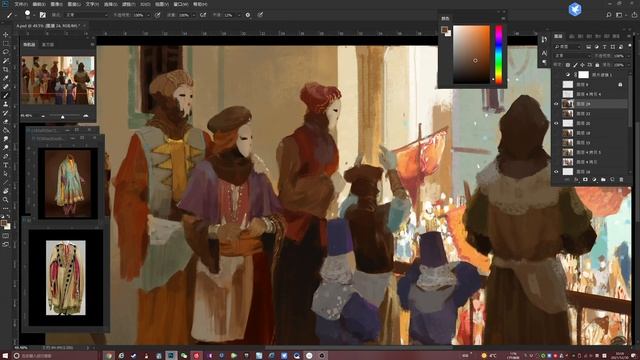Select the Rectangular Marquee tool
The height and width of the screenshot is (360, 640).
pyautogui.click(x=6, y=43)
